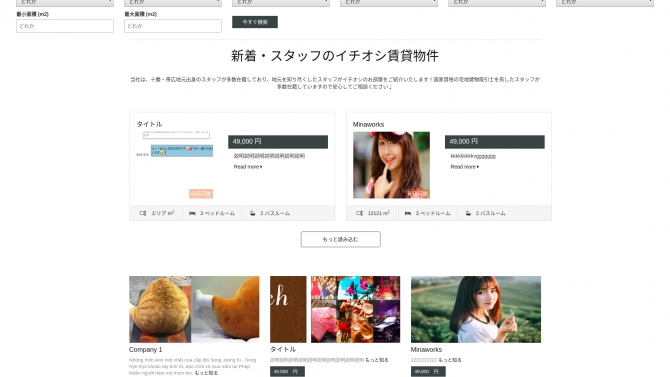670x377 pixels.
Task: Click into the 最小面積 (m2) field
Action: click(65, 26)
